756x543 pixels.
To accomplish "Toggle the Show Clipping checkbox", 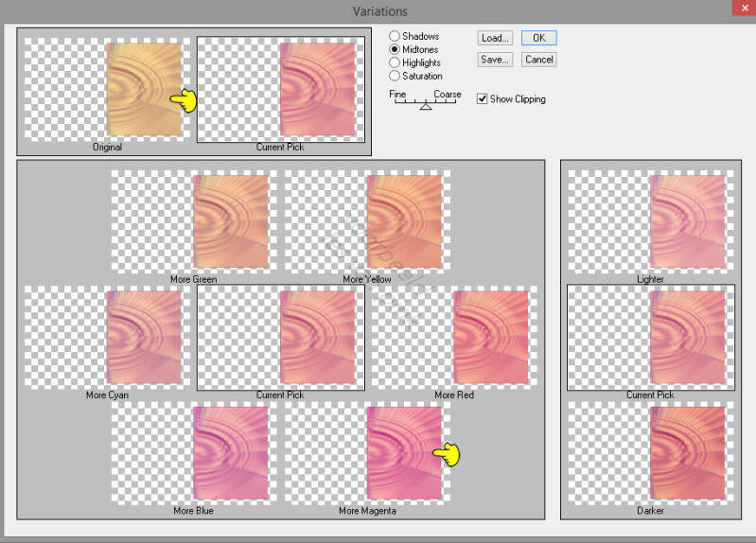I will tap(483, 99).
